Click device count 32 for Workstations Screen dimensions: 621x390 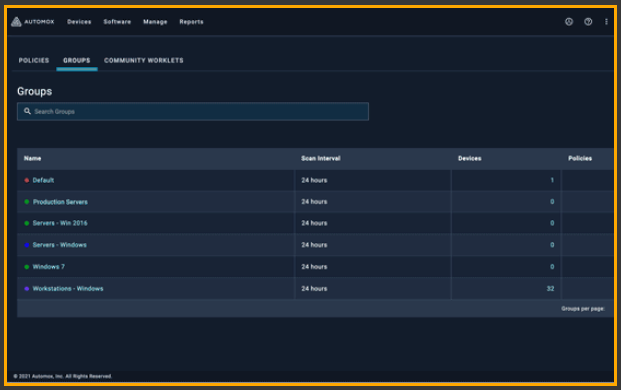tap(550, 289)
